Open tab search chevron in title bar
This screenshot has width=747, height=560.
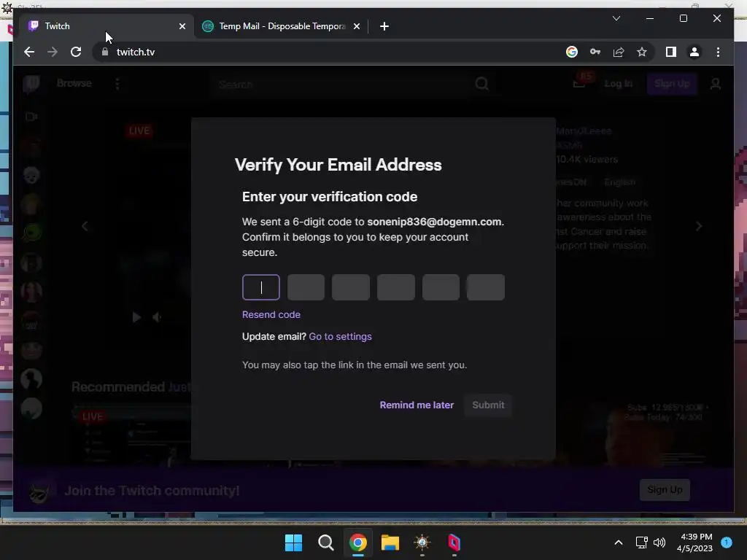(616, 18)
